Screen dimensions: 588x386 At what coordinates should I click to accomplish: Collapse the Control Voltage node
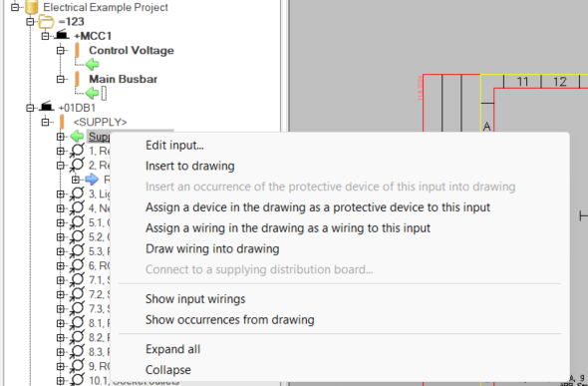point(61,50)
